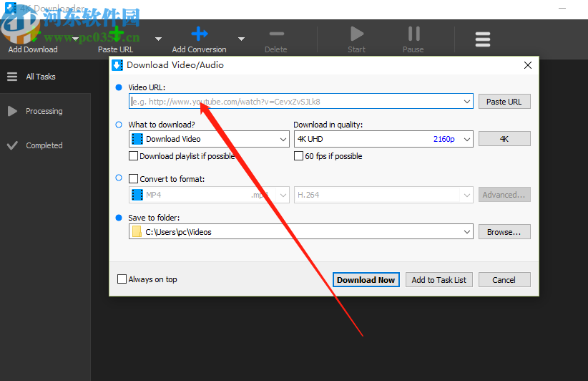The width and height of the screenshot is (588, 381).
Task: Open the hamburger main menu
Action: (483, 39)
